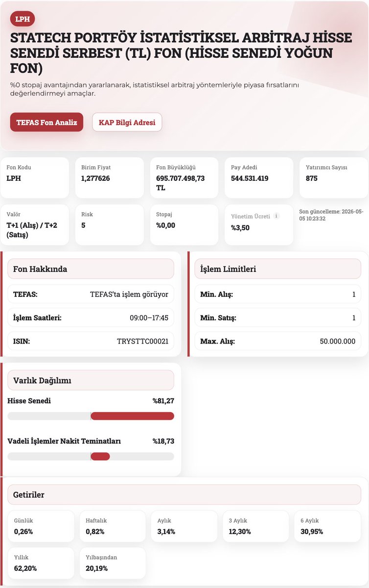Click the info icon next to Yönetim Ücreti

point(277,216)
